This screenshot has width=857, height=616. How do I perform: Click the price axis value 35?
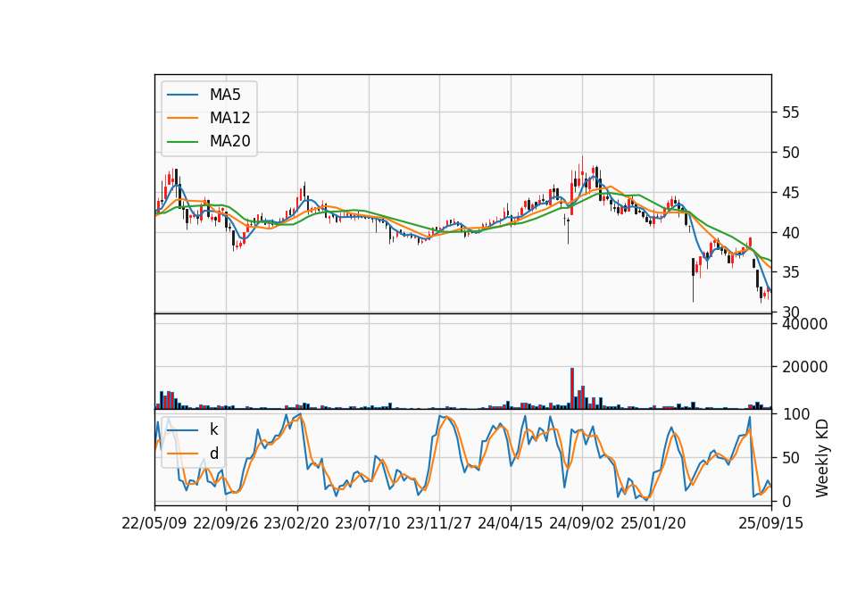[x=791, y=272]
